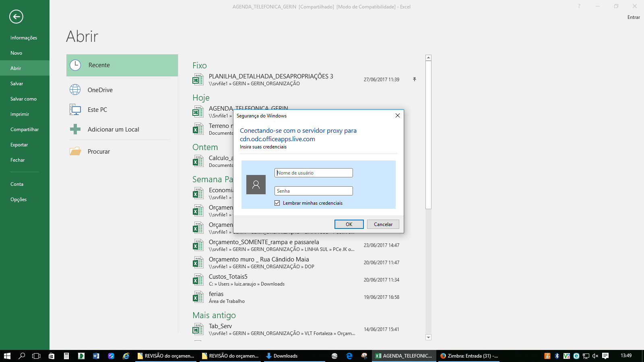This screenshot has height=362, width=644.
Task: Select the OneDrive location
Action: (x=122, y=90)
